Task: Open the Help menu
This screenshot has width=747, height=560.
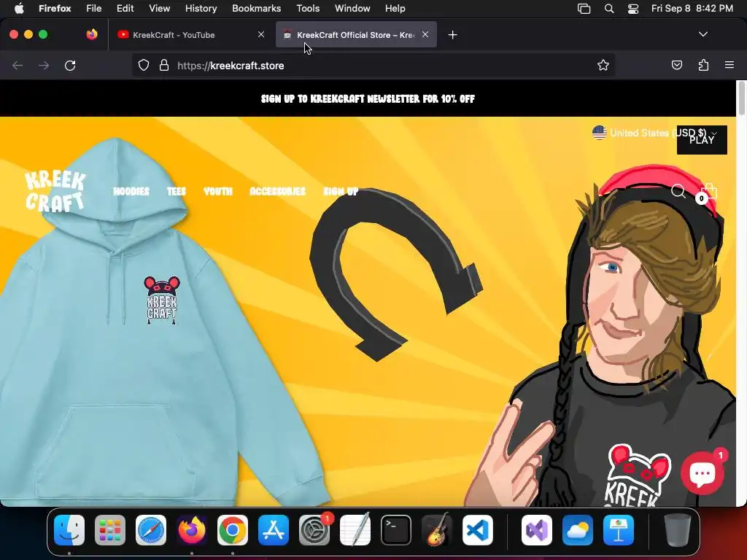Action: (395, 9)
